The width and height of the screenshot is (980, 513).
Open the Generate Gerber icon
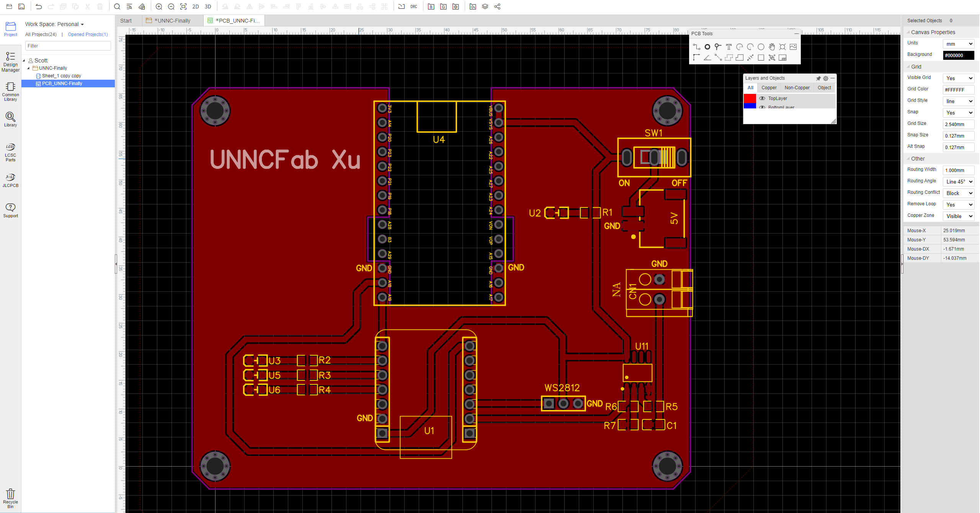(443, 7)
